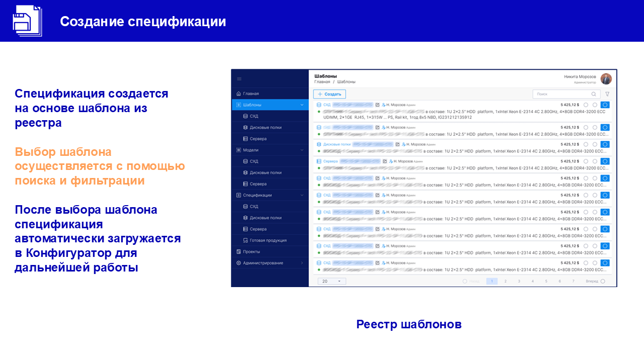
Task: Go to page 2 in pagination
Action: point(505,281)
